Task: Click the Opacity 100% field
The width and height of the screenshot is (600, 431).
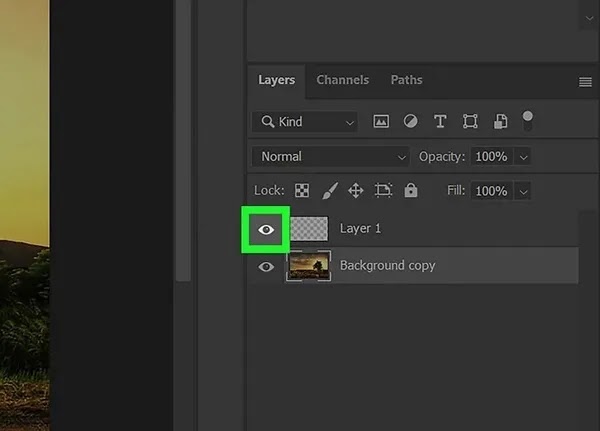Action: click(x=492, y=157)
